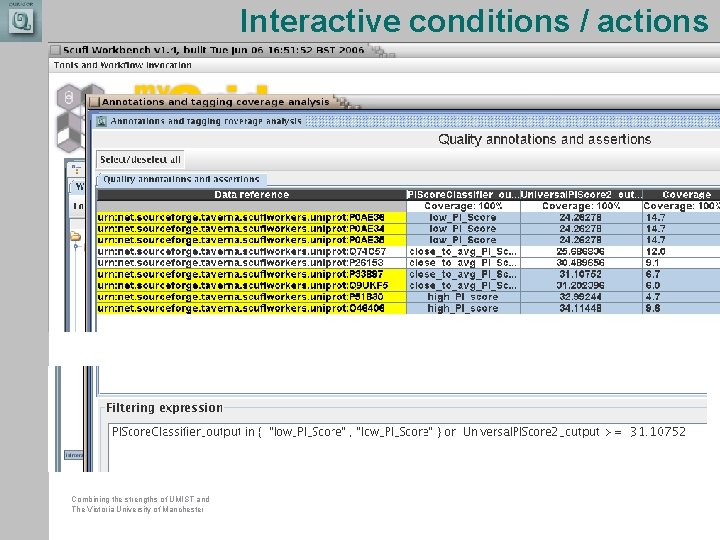Click the PIScoreClassifier output column header

click(x=463, y=195)
